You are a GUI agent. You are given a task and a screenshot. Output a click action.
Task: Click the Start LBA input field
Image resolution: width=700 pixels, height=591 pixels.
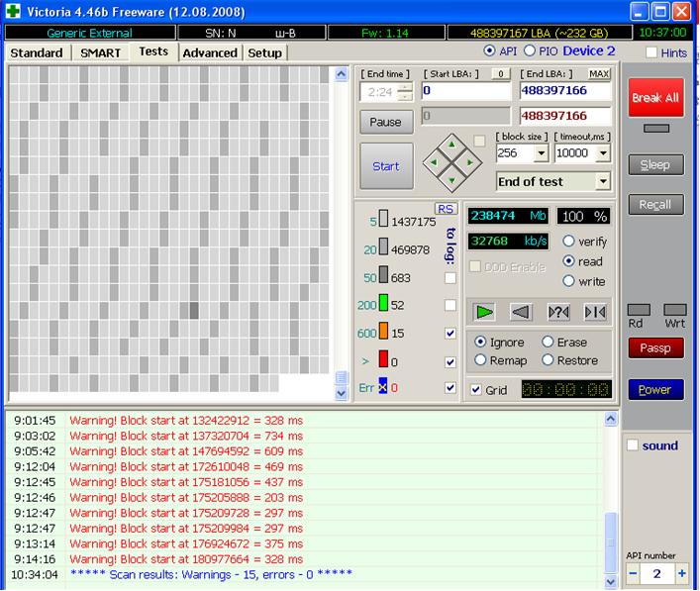coord(465,91)
